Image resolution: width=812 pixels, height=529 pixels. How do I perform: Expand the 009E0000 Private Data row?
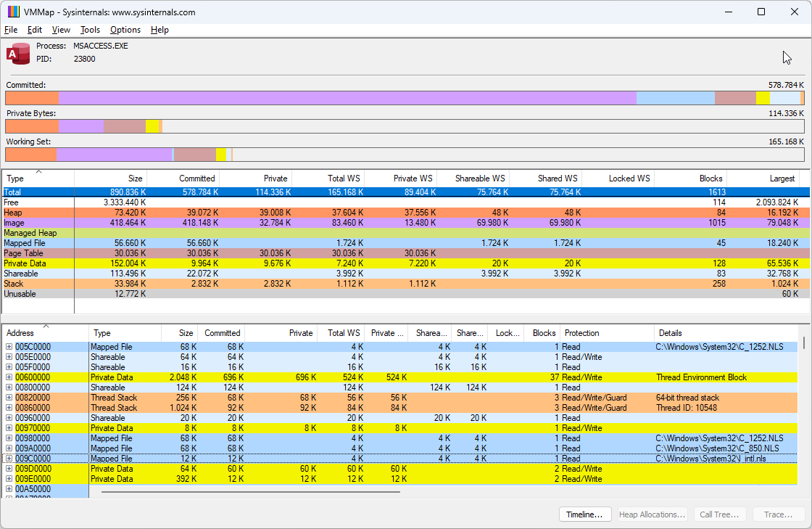tap(9, 479)
